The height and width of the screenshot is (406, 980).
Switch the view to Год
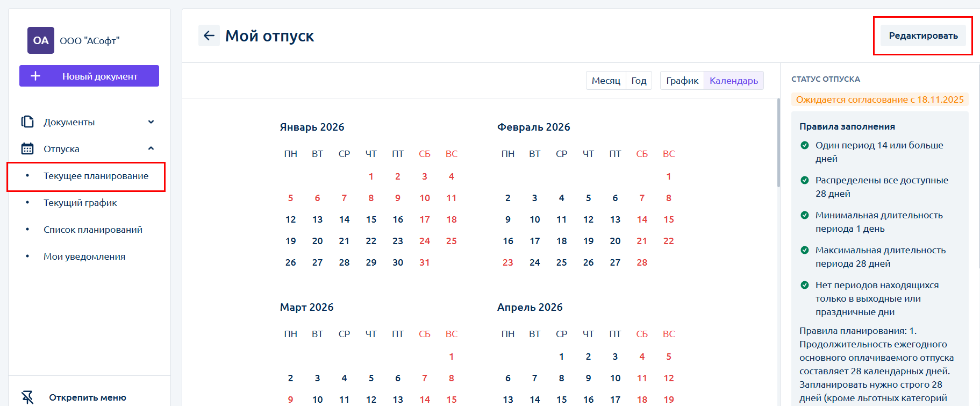[639, 81]
